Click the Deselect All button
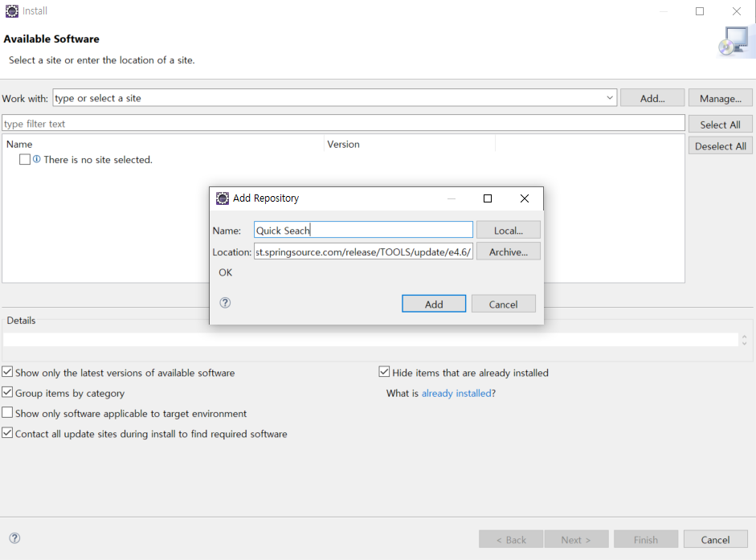 [x=721, y=146]
